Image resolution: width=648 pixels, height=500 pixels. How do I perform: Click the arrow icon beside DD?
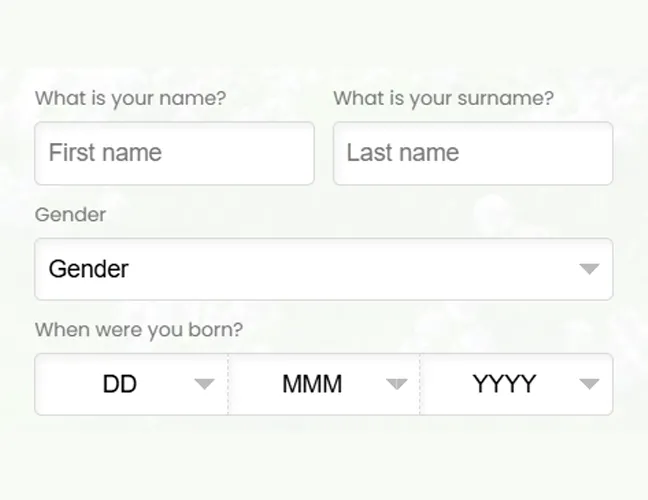click(204, 384)
